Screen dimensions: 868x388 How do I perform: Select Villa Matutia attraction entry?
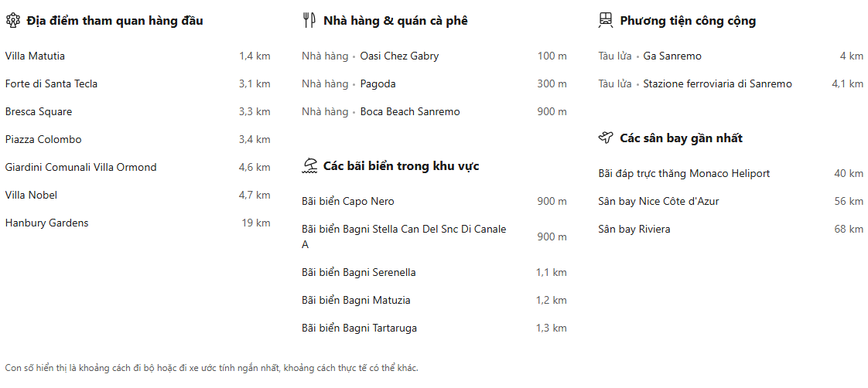pyautogui.click(x=35, y=56)
